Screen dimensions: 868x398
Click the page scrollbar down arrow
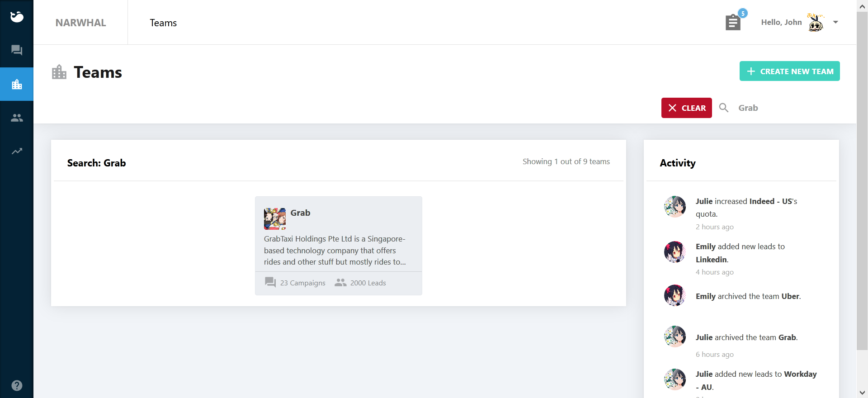point(862,392)
